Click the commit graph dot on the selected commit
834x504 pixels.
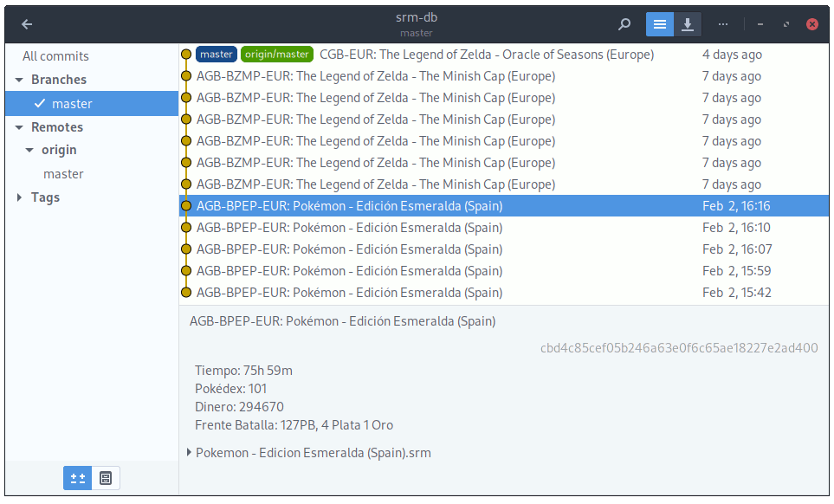(185, 205)
